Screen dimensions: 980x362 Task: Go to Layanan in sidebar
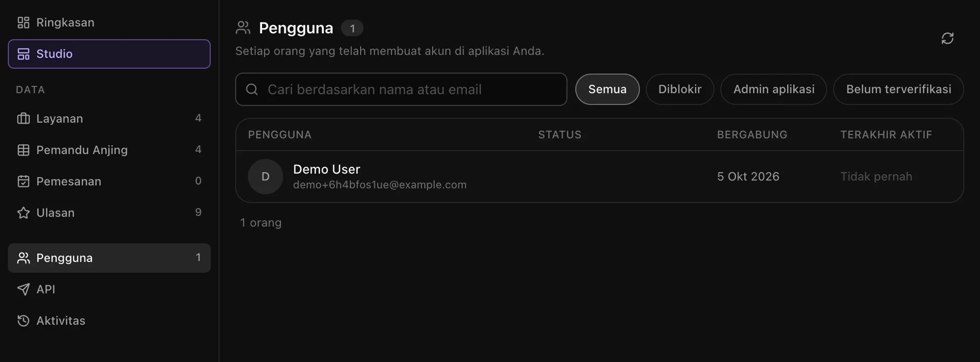pyautogui.click(x=109, y=119)
